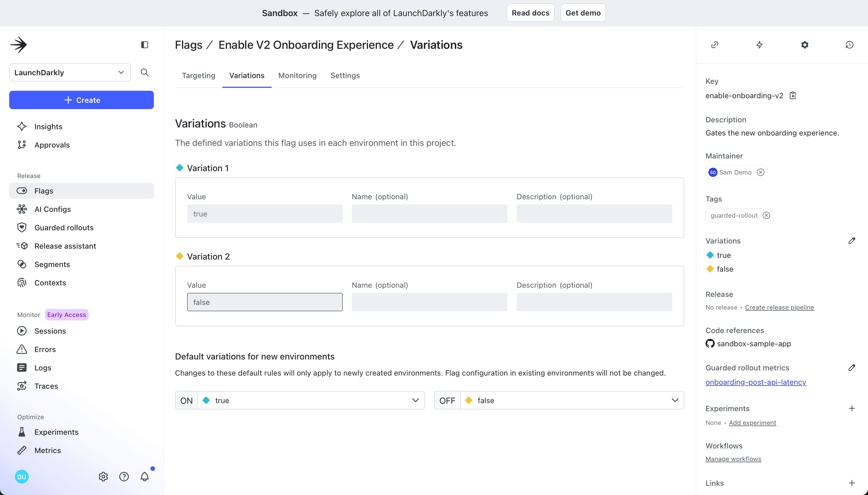Switch to the Monitoring tab
The height and width of the screenshot is (495, 868).
click(297, 76)
